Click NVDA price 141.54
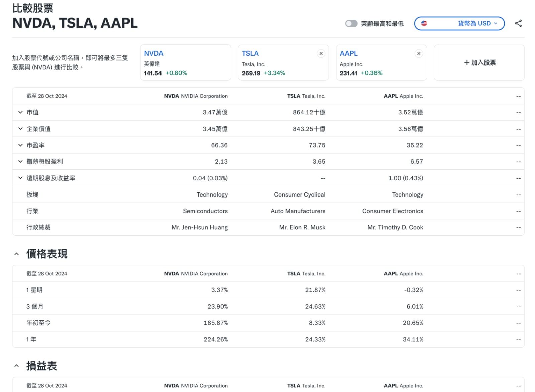Viewport: 535px width, 392px height. 153,73
